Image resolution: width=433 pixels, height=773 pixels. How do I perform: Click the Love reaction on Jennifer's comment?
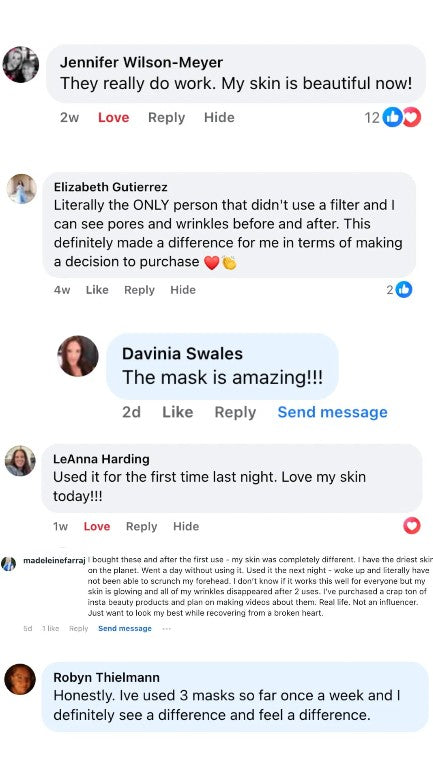[113, 117]
